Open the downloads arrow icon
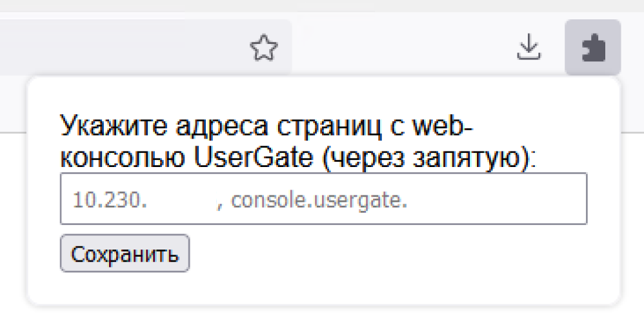 [528, 47]
